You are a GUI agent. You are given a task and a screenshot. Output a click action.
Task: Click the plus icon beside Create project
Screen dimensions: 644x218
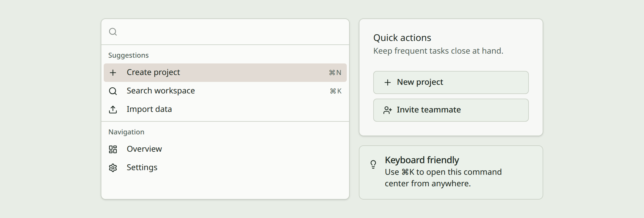[x=113, y=73]
